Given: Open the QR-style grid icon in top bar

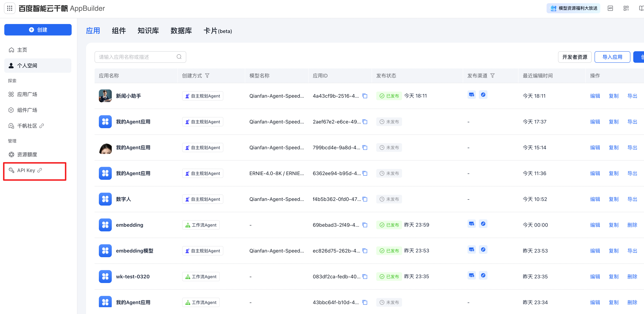Looking at the screenshot, I should point(626,8).
